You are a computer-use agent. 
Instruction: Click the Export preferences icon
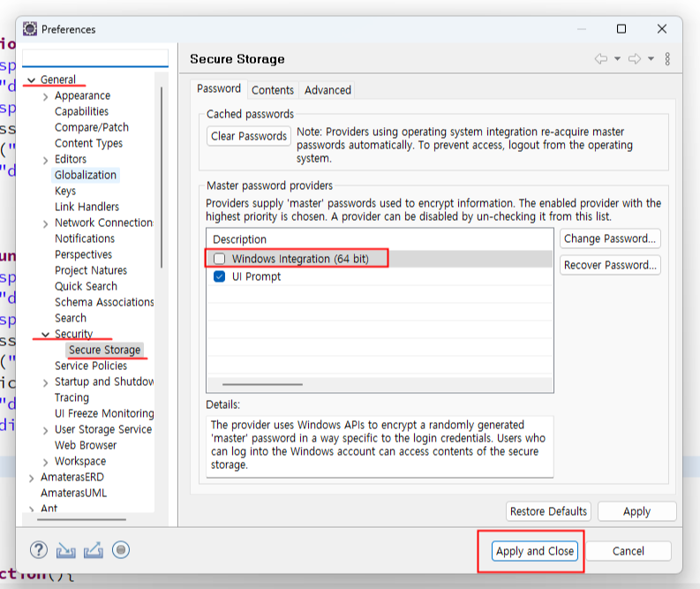[94, 551]
